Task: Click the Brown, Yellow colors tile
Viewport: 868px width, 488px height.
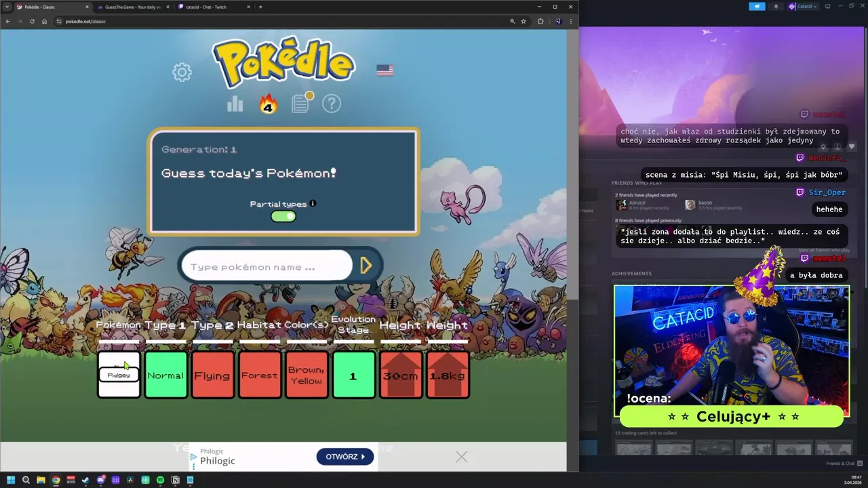Action: point(307,375)
